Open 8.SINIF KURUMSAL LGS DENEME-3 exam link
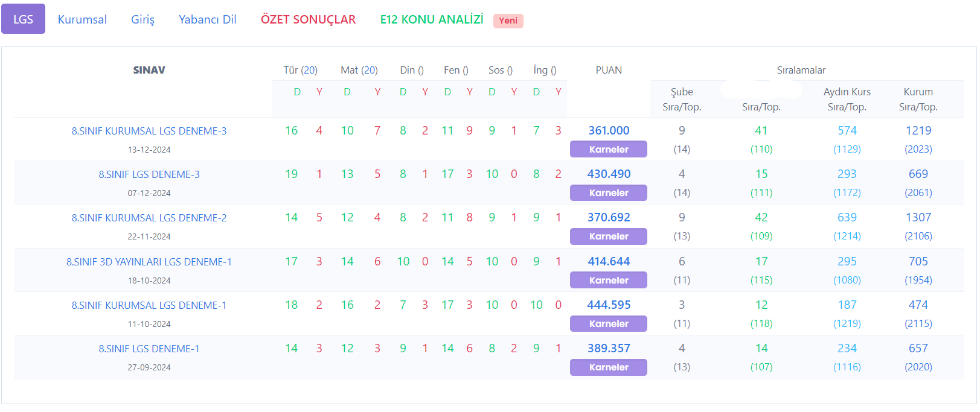 coord(149,131)
